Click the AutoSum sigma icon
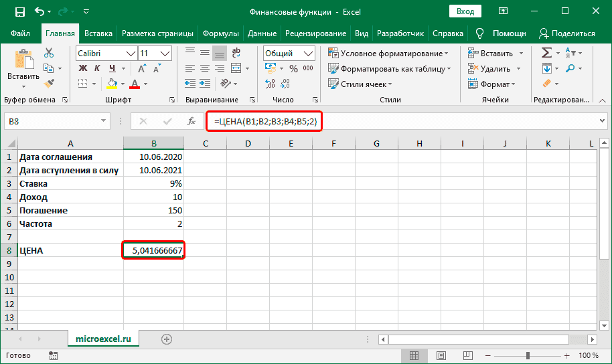612x364 pixels. click(546, 53)
